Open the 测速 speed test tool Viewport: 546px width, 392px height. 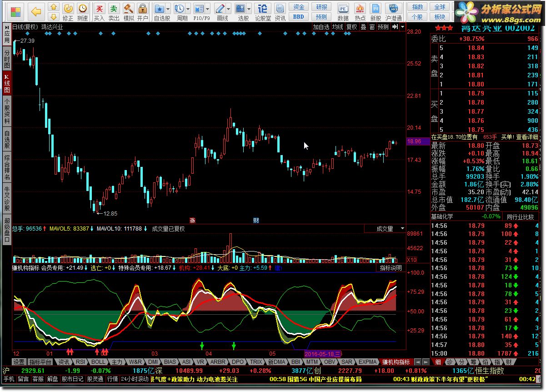(82, 12)
